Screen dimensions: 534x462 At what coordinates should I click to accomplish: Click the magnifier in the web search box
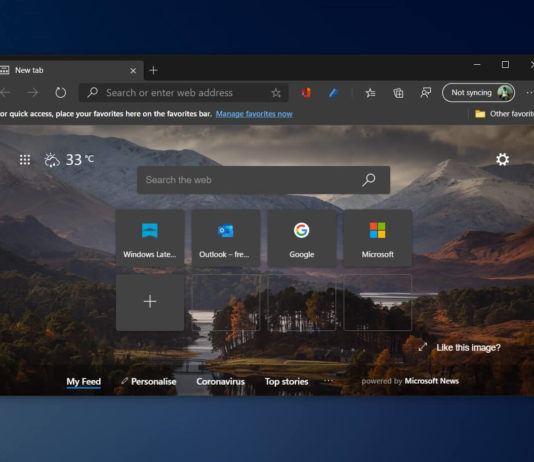point(369,180)
